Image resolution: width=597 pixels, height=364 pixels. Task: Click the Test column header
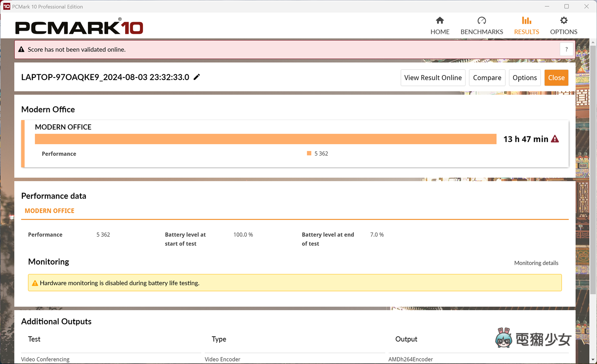point(34,339)
